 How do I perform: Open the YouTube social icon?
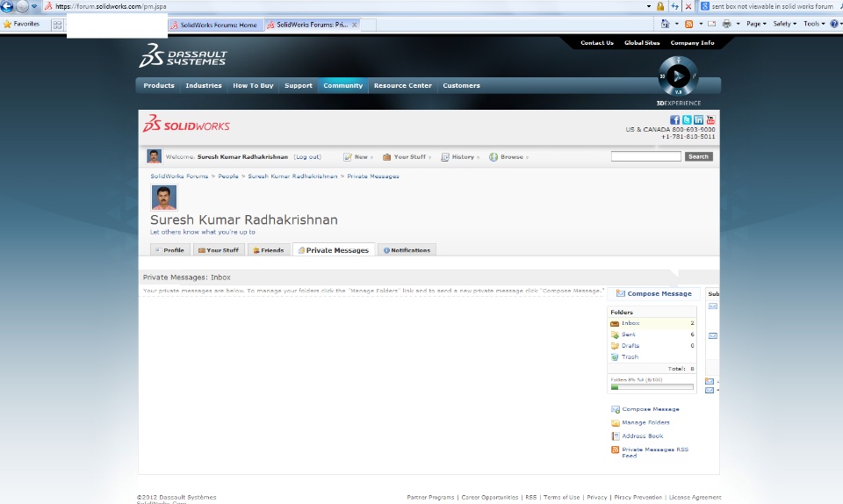(x=710, y=119)
